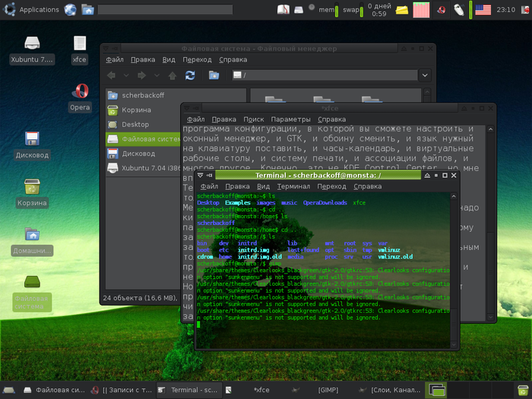Open the yellow notes icon in the panel
The height and width of the screenshot is (399, 532).
[402, 10]
